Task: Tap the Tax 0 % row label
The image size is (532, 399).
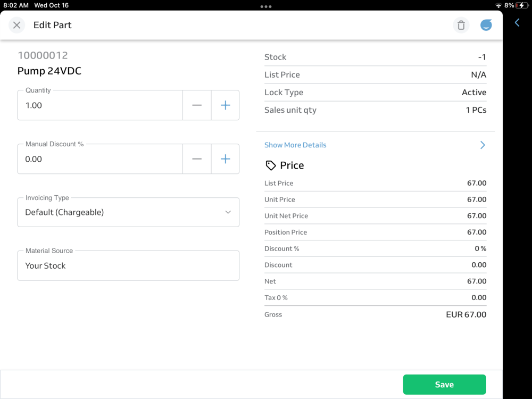Action: point(276,297)
